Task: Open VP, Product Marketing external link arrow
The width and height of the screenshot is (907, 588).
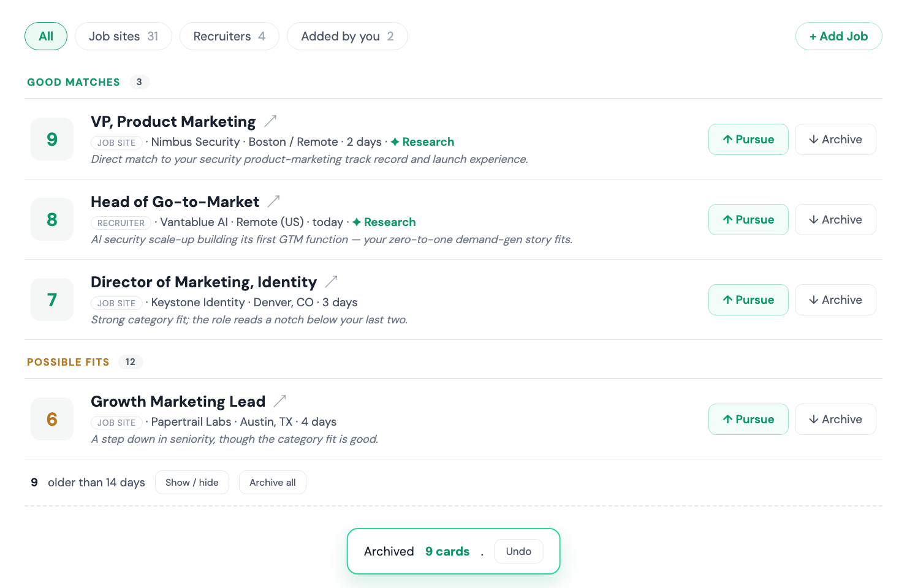Action: [x=270, y=121]
